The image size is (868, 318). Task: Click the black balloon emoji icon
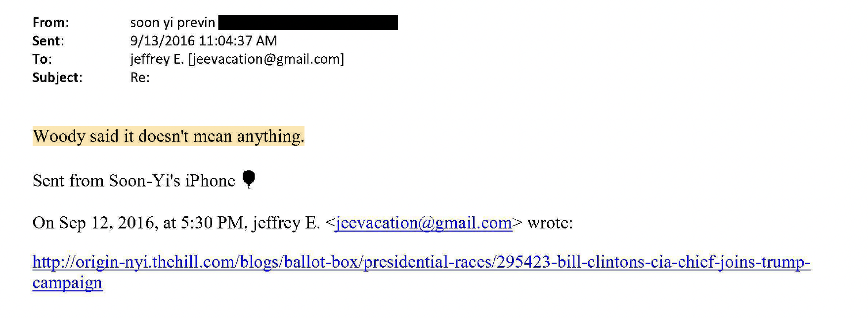tap(249, 179)
